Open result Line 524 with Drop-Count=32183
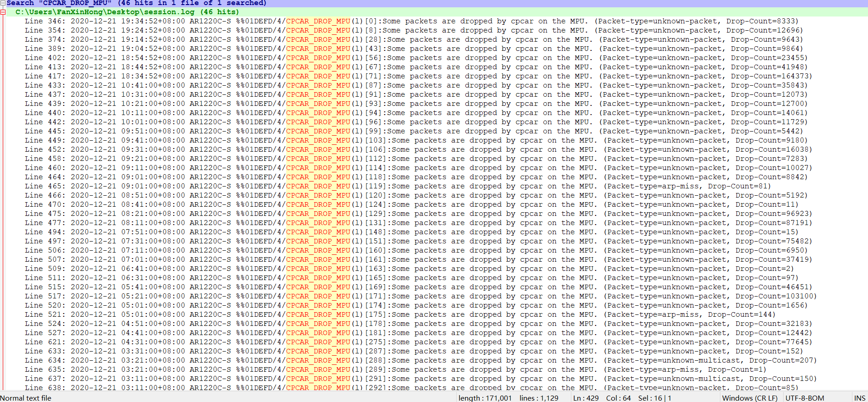 419,324
